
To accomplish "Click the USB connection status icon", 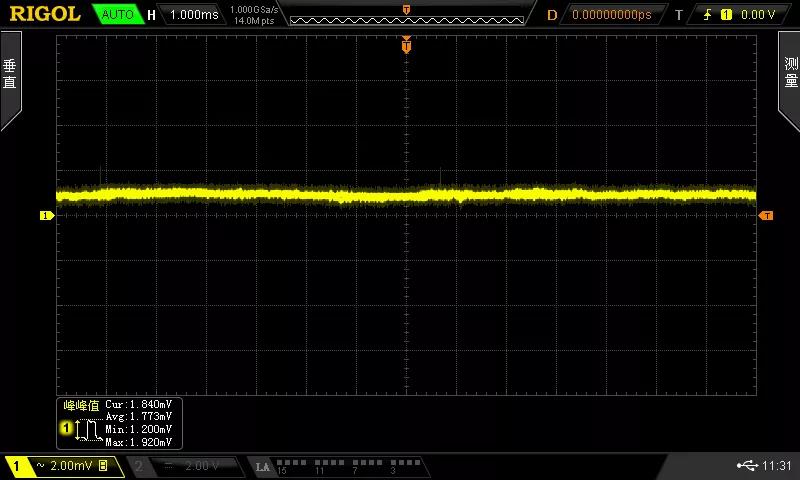I will (x=747, y=465).
